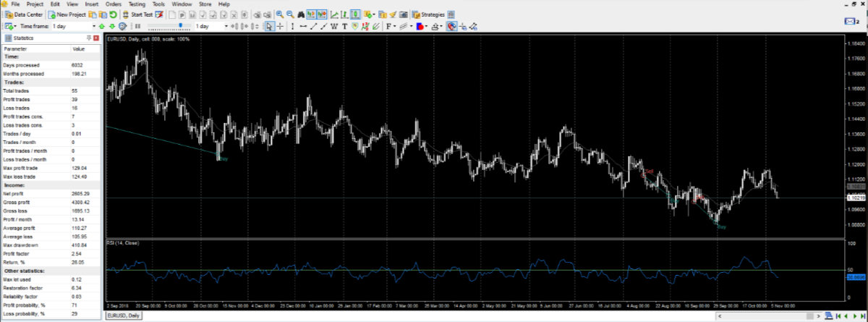Image resolution: width=868 pixels, height=322 pixels.
Task: Toggle the magnet mode icon
Action: coord(452,26)
